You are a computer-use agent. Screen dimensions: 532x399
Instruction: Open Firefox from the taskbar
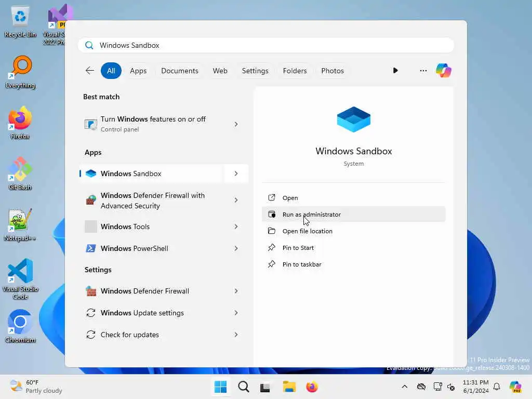(312, 387)
